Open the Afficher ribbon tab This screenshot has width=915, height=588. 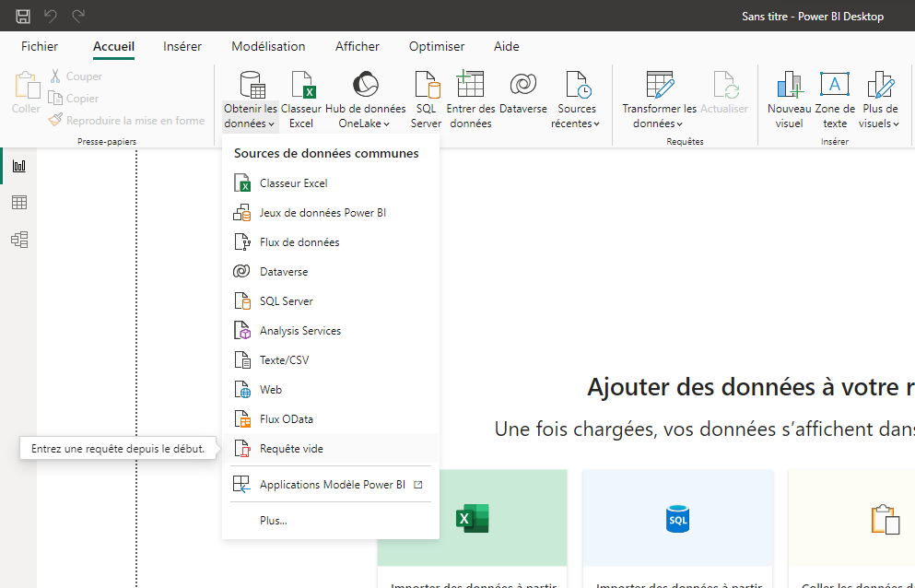(358, 47)
